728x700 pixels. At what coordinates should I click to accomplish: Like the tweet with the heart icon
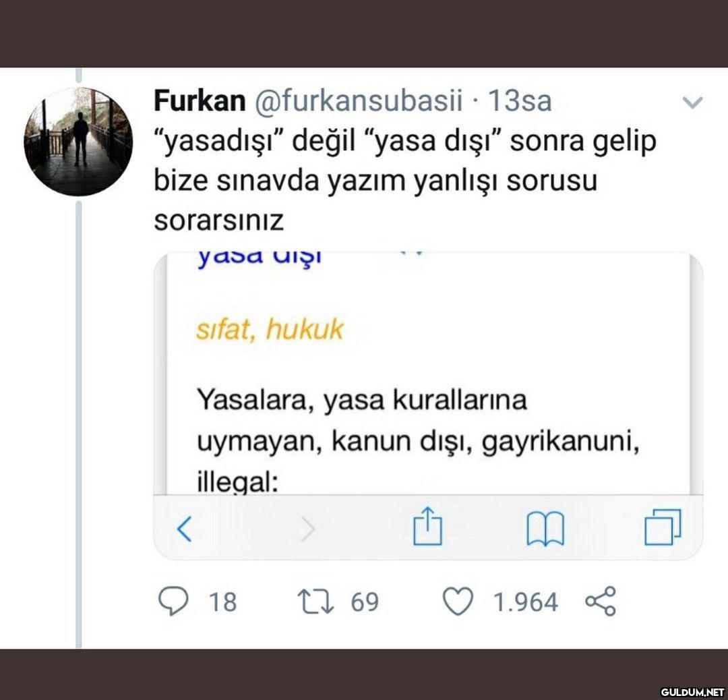coord(459,602)
